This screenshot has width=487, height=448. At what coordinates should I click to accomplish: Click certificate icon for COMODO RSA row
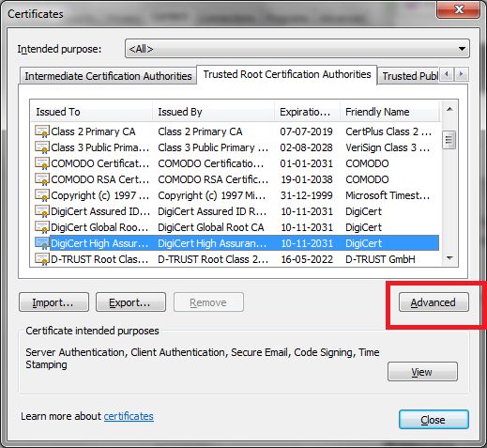pos(42,179)
